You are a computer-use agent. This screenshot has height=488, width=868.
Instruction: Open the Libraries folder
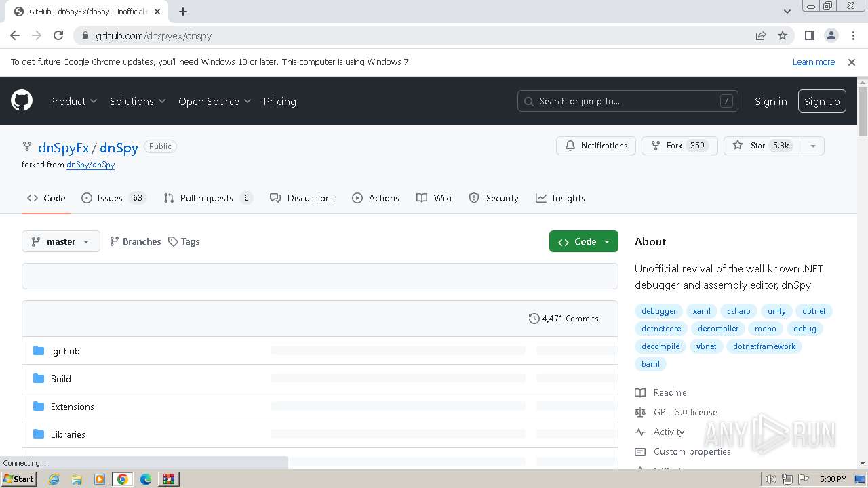[68, 434]
